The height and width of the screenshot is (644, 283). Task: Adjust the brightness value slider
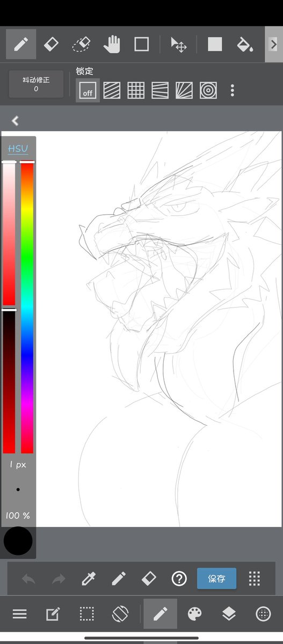[x=9, y=382]
